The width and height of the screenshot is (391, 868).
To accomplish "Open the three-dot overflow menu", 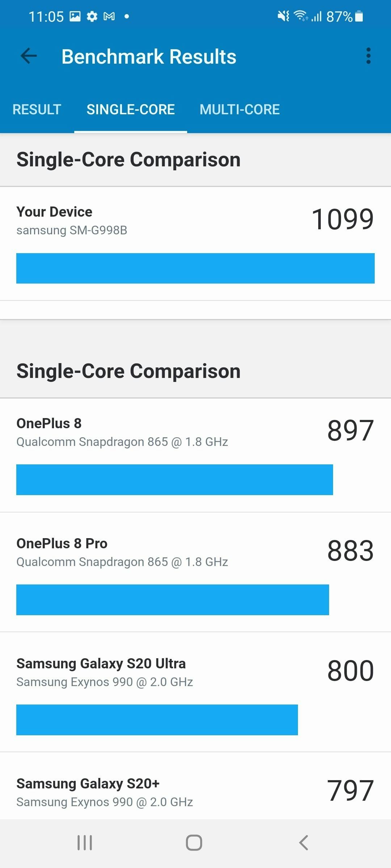I will 368,56.
